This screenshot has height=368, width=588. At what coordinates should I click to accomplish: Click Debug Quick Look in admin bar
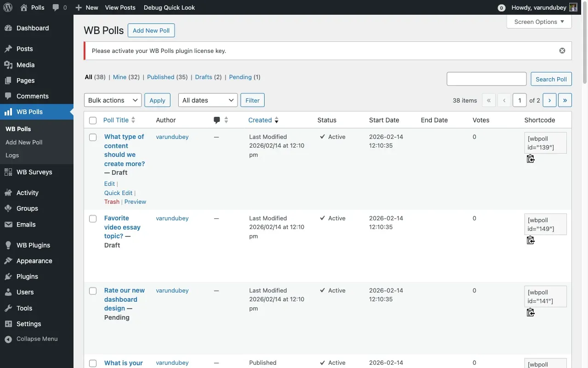(169, 7)
